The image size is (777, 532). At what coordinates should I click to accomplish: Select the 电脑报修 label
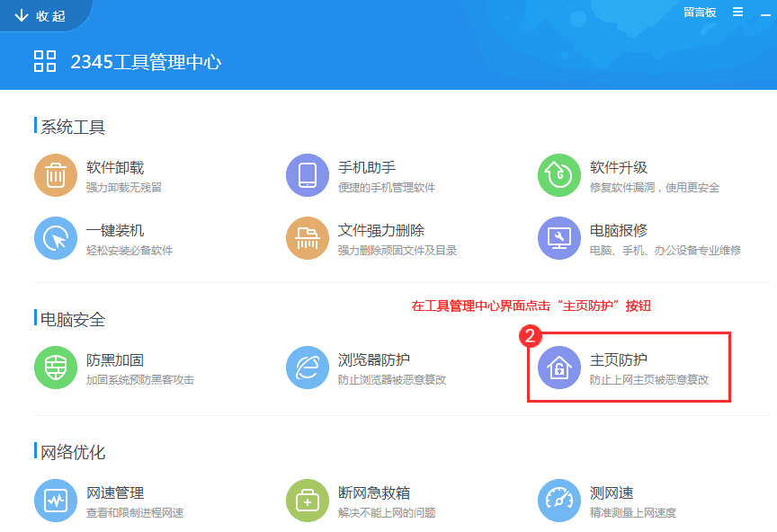(619, 230)
